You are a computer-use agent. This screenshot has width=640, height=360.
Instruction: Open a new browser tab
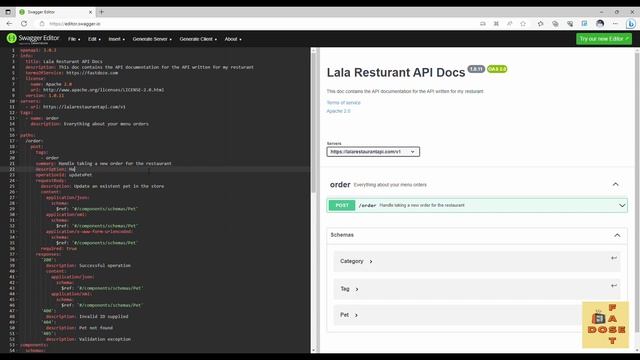(102, 12)
